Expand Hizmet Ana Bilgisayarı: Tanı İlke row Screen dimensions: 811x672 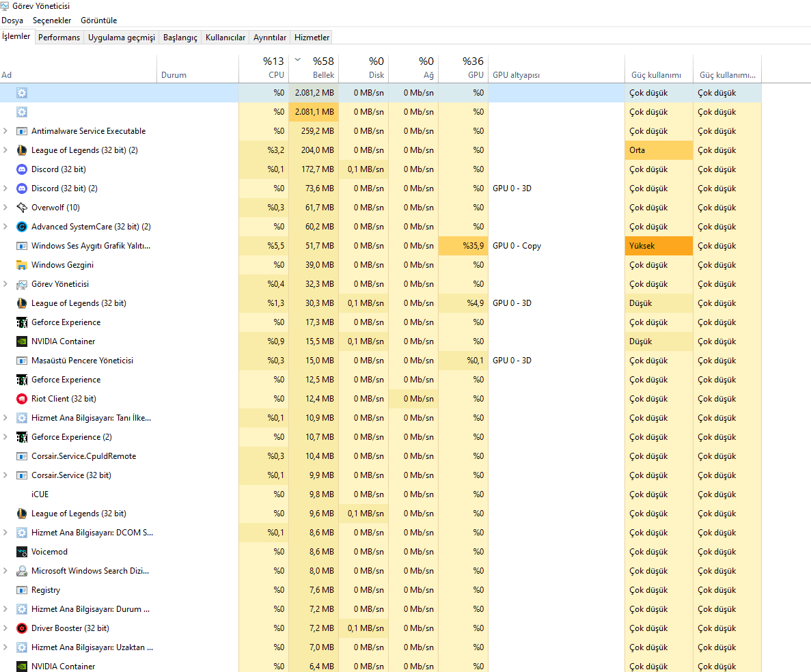[5, 418]
